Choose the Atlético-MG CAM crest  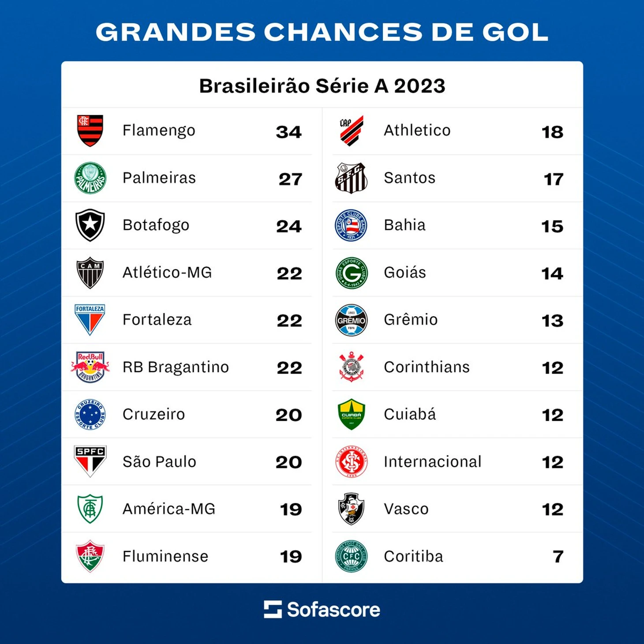[x=90, y=273]
